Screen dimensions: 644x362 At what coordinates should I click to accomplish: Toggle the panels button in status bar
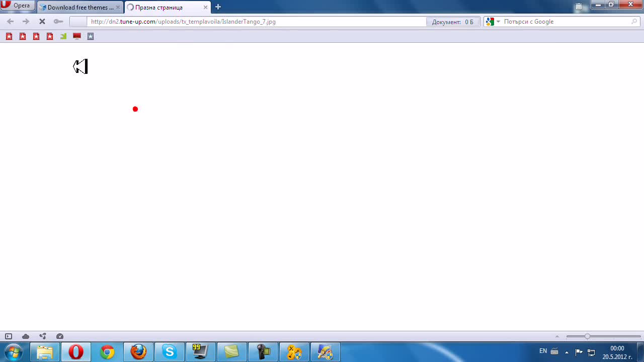click(9, 336)
